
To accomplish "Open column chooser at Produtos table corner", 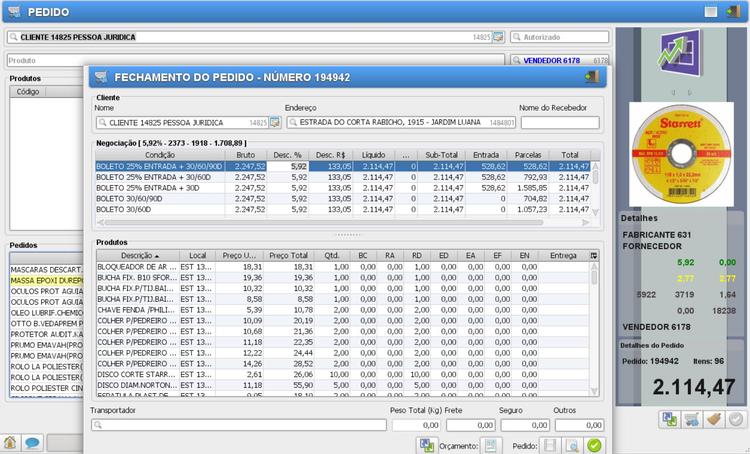I will [x=594, y=256].
